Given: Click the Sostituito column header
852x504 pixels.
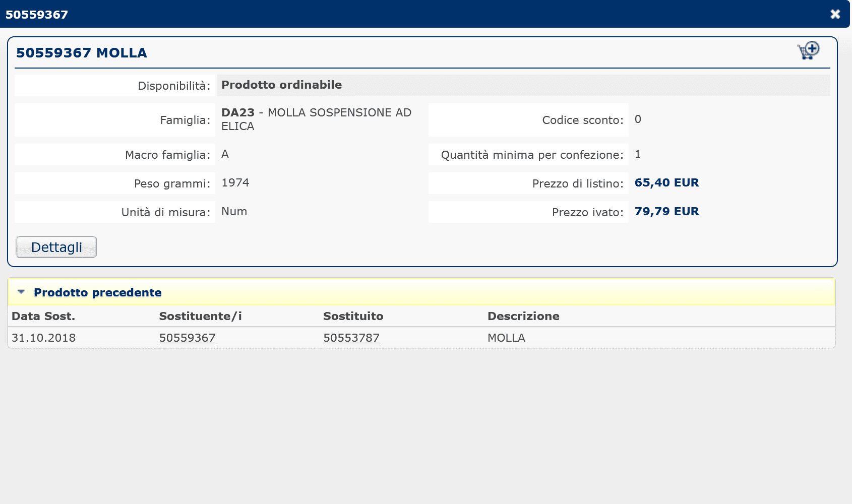Looking at the screenshot, I should [x=353, y=316].
